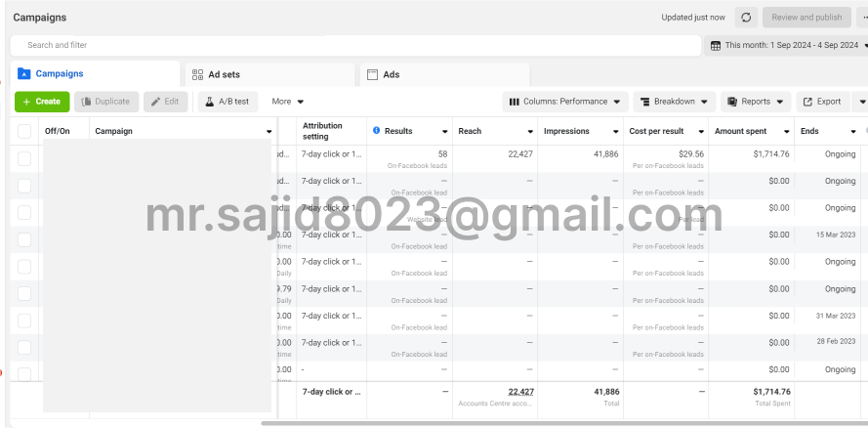This screenshot has width=868, height=428.
Task: Open the Amount spent column sort arrow
Action: [x=787, y=132]
